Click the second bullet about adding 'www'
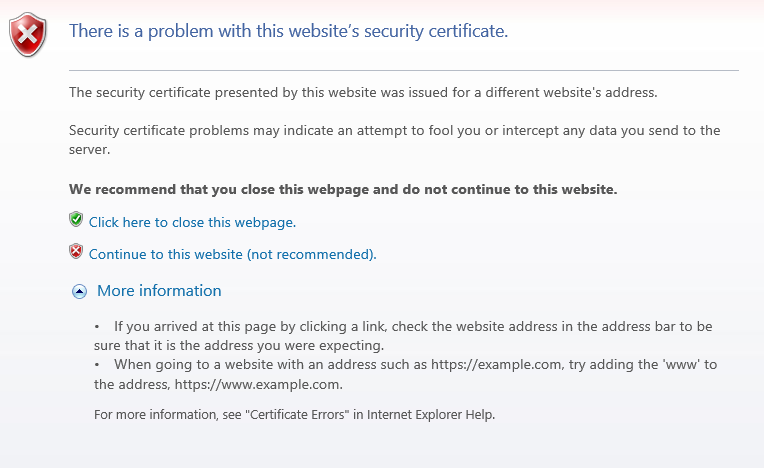Image resolution: width=764 pixels, height=468 pixels. [x=405, y=374]
